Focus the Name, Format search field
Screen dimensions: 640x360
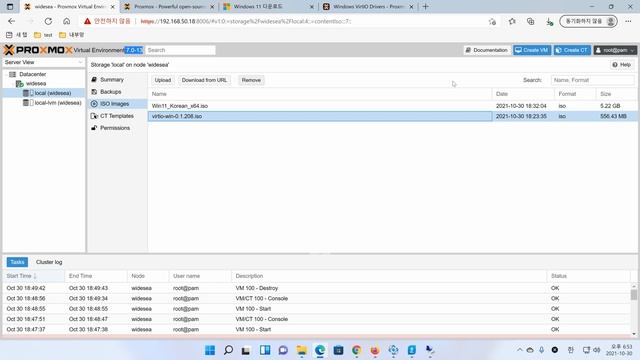pyautogui.click(x=593, y=80)
